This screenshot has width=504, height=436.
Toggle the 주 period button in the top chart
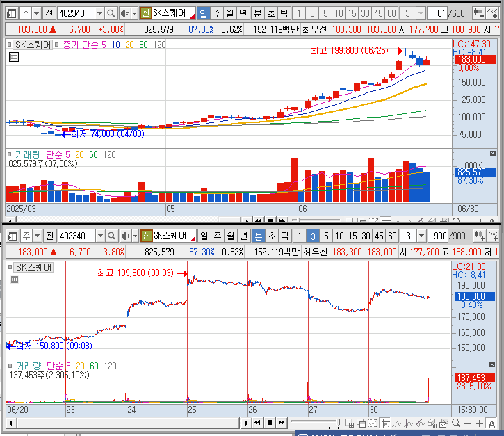coord(217,13)
